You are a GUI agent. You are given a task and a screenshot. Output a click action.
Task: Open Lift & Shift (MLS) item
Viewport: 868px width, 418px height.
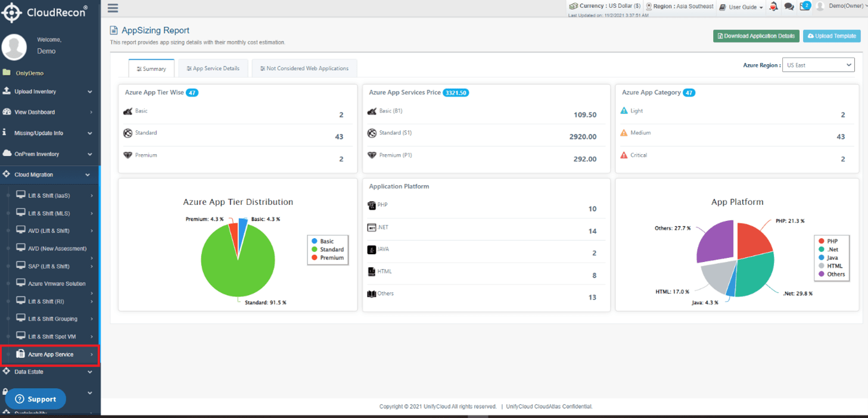pos(50,213)
